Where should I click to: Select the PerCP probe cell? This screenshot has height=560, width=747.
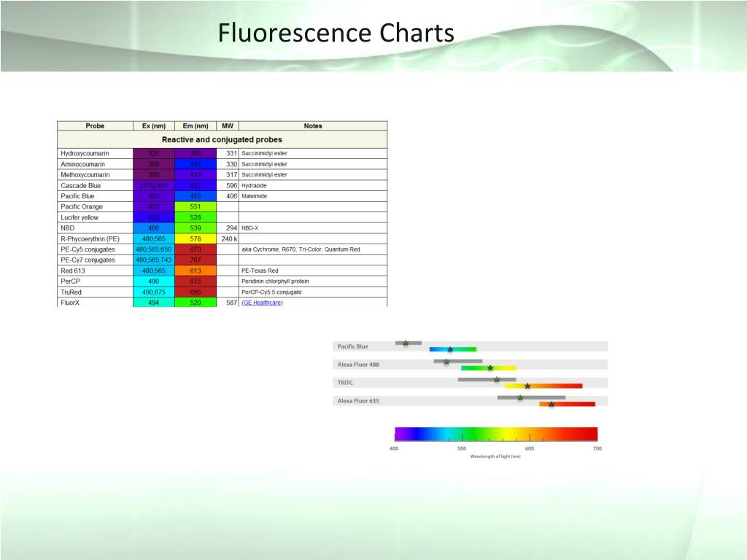[95, 281]
